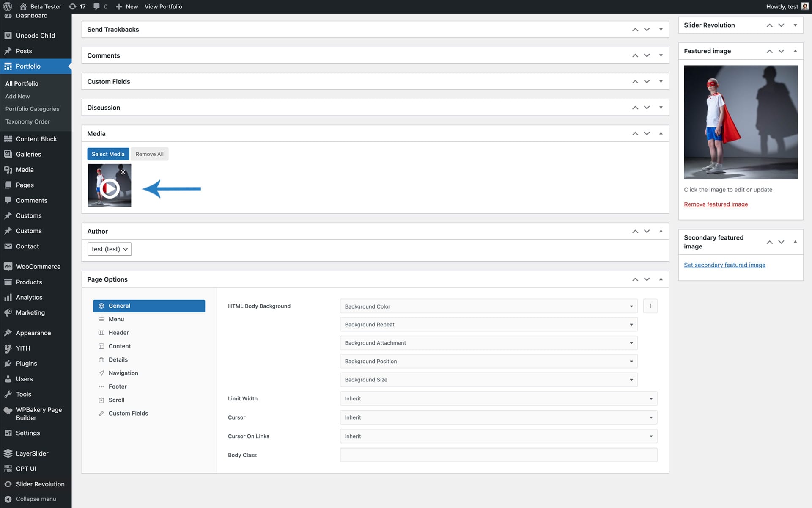This screenshot has height=508, width=812.
Task: Toggle the Send Trackbacks panel open
Action: 661,30
